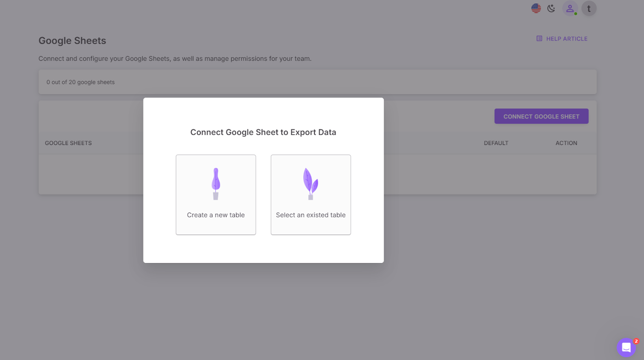Click the purple user profile icon

(x=569, y=8)
